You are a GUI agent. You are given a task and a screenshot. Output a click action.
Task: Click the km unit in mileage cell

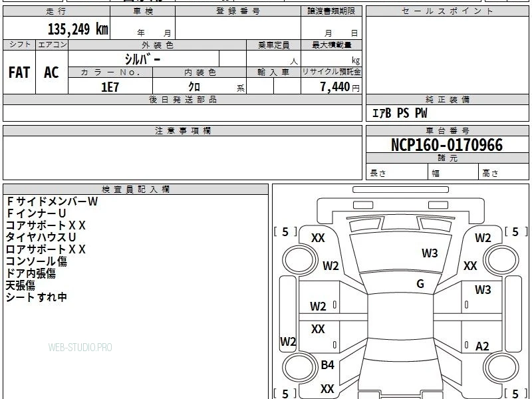[x=102, y=29]
